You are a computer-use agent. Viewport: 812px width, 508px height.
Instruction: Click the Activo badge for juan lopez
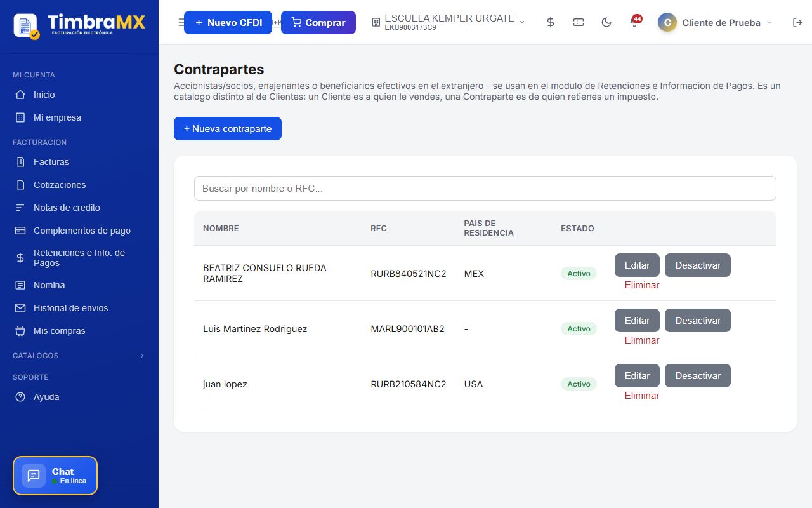pos(579,384)
